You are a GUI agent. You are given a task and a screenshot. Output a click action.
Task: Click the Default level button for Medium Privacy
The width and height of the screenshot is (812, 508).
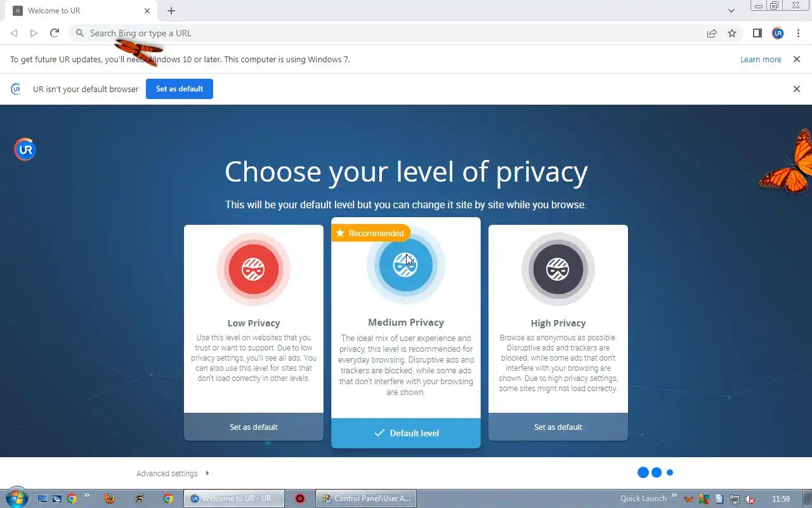406,433
